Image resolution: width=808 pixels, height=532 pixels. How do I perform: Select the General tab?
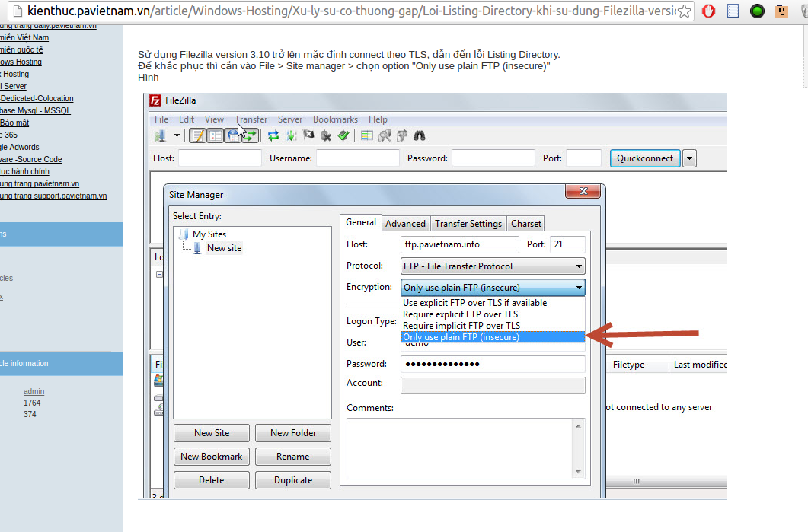coord(361,222)
